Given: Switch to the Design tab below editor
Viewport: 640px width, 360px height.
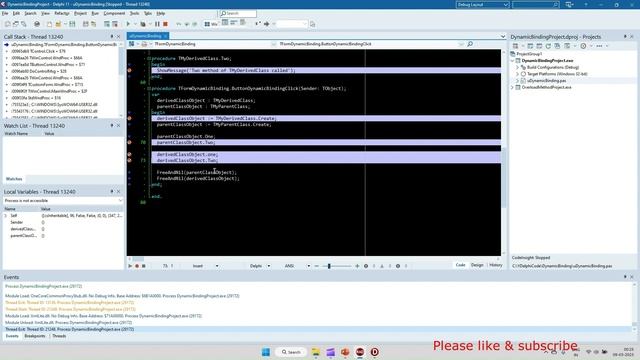Looking at the screenshot, I should pos(477,265).
